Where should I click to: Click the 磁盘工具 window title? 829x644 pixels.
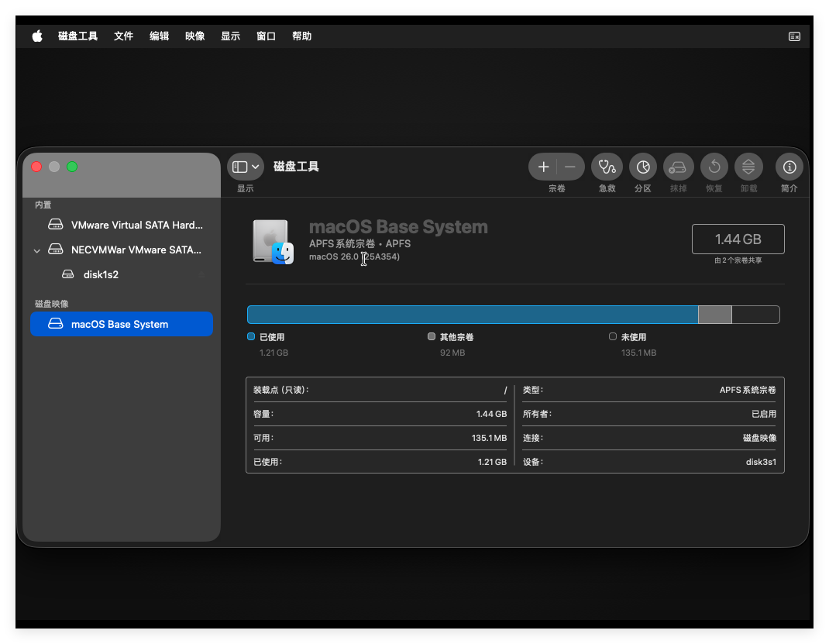(296, 167)
